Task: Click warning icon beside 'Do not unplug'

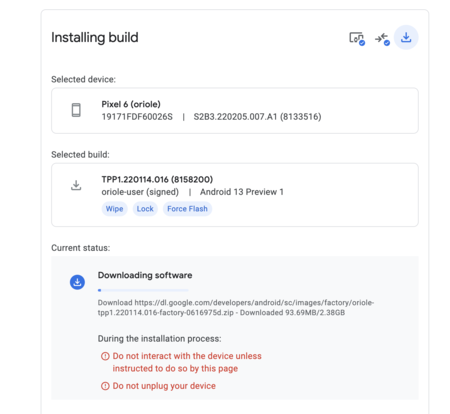Action: point(105,386)
